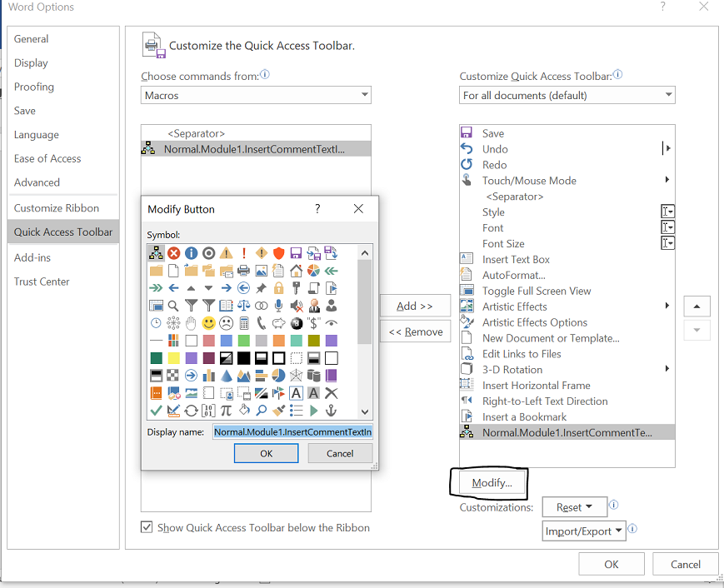Image resolution: width=724 pixels, height=588 pixels.
Task: Select the muted speaker symbol
Action: (x=296, y=306)
